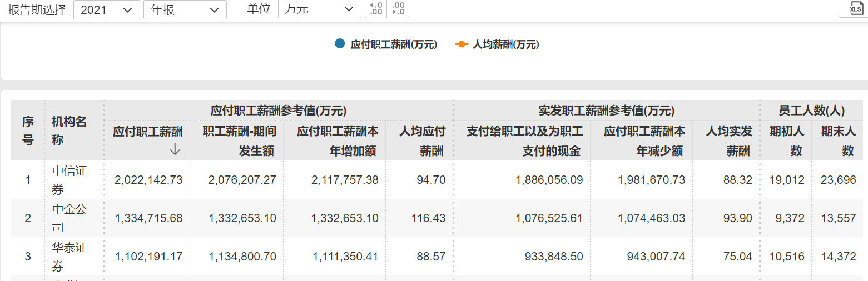Click 中信证券 期末人数 23,696
868x281 pixels.
click(x=839, y=180)
